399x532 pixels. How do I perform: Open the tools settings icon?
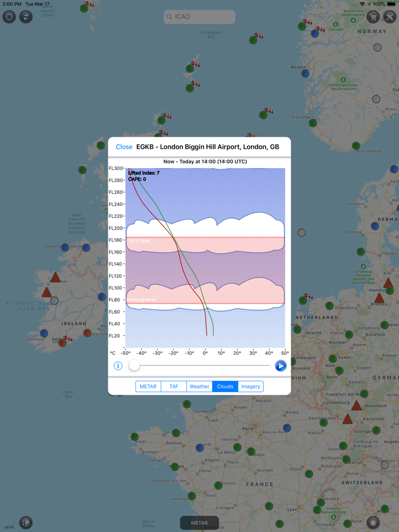coord(390,17)
